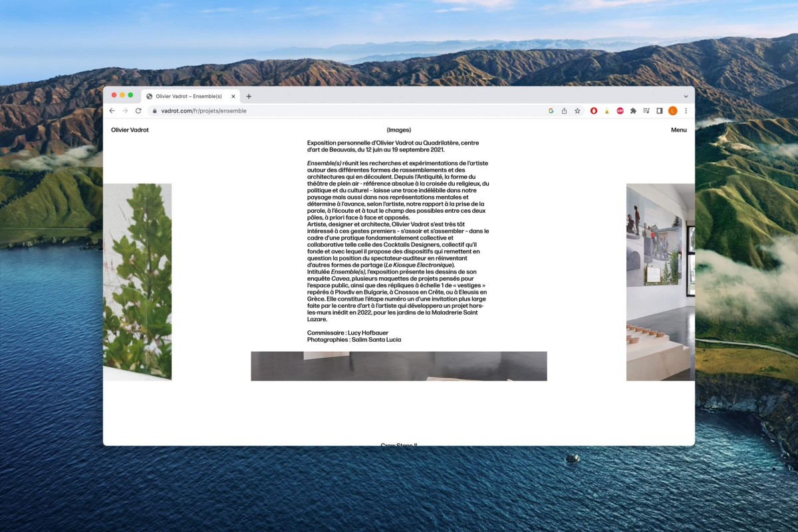
Task: Go back to the previous page
Action: (112, 111)
